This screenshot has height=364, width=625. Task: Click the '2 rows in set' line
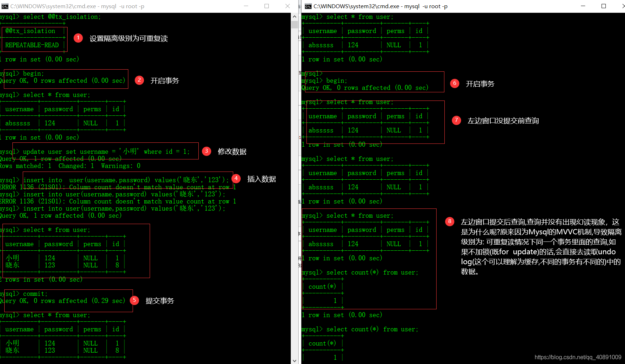pos(41,279)
